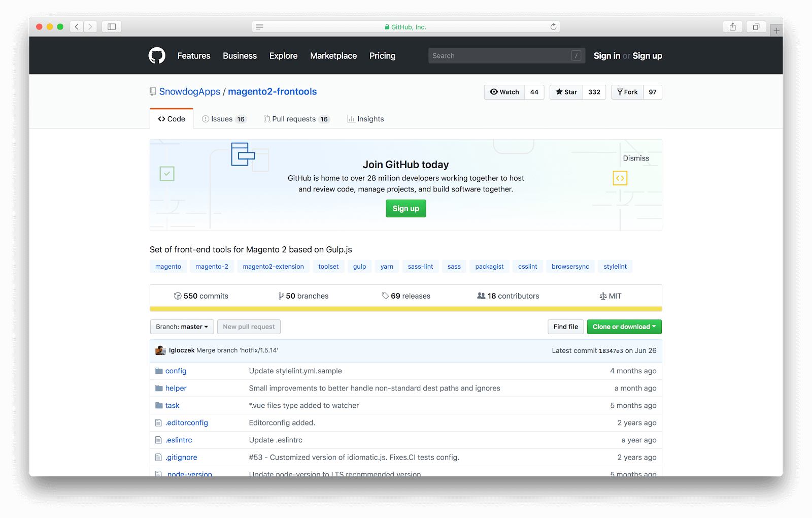This screenshot has height=518, width=812.
Task: Show all tabs with Safari tab overview icon
Action: tap(756, 26)
